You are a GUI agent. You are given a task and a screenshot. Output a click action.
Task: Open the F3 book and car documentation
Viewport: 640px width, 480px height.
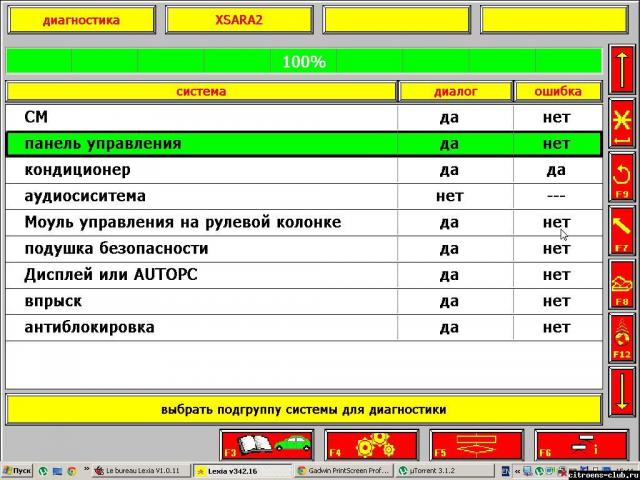coord(267,446)
